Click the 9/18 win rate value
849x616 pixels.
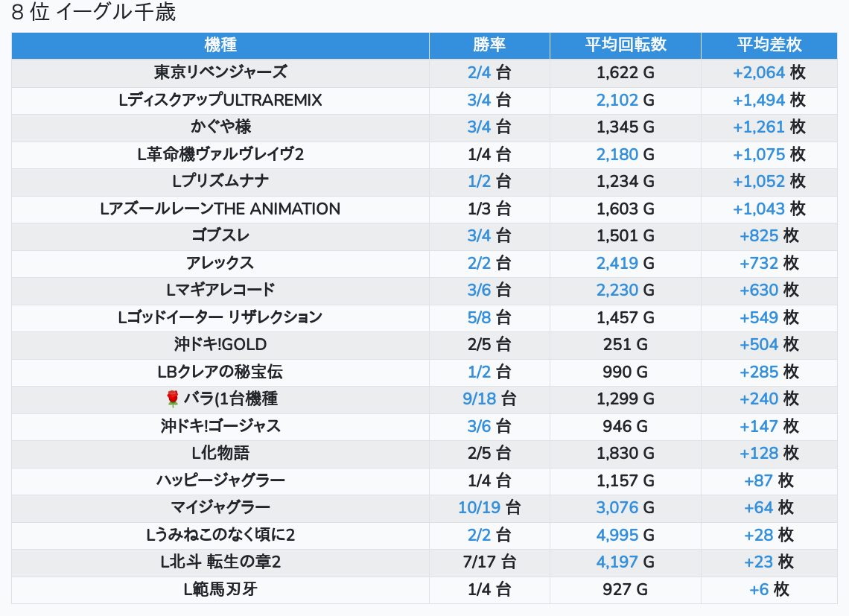coord(479,399)
